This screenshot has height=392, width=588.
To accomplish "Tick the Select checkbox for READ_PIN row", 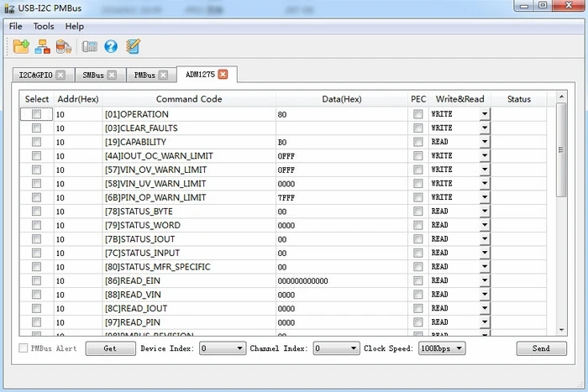I will (36, 322).
